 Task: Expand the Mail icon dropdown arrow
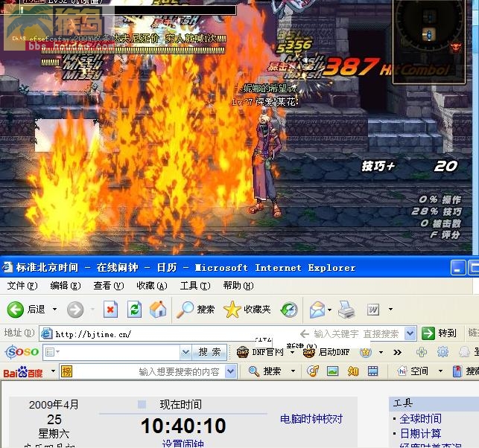point(329,310)
